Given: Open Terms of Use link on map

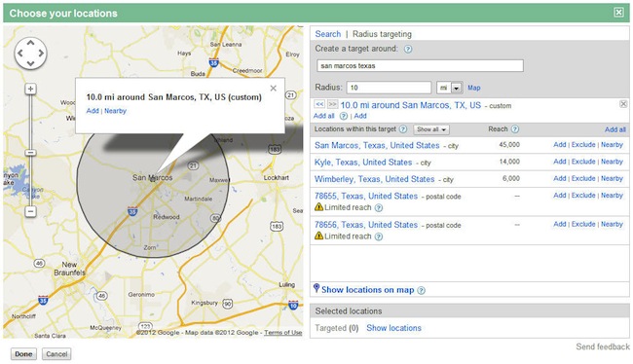Looking at the screenshot, I should click(x=283, y=333).
